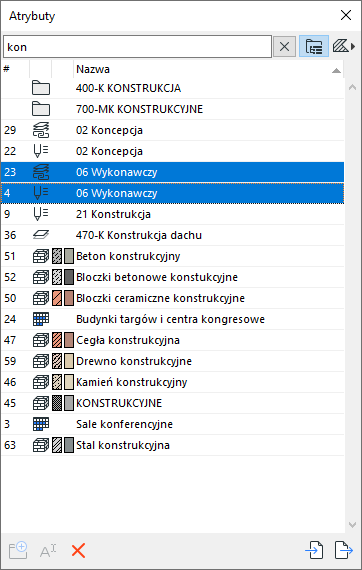Select the 'Sale konferencyjne' name text
This screenshot has width=362, height=570.
124,424
